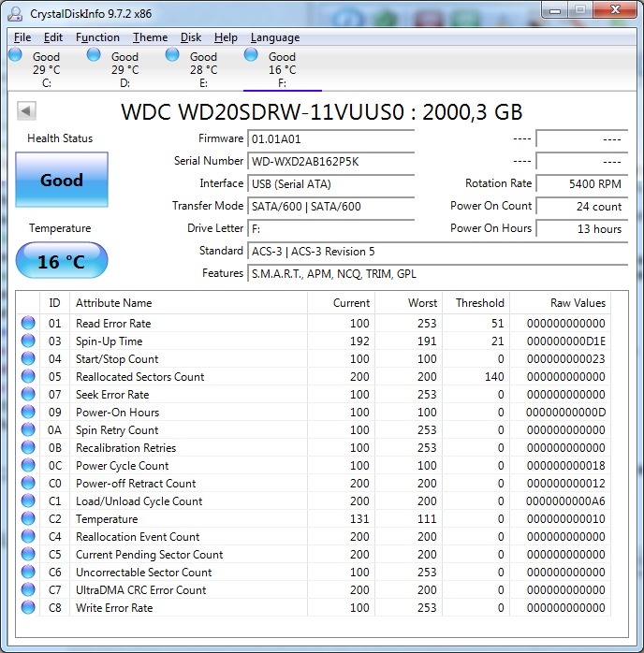This screenshot has height=653, width=644.
Task: Click the Transfer Mode field SATA/600
Action: coord(331,206)
